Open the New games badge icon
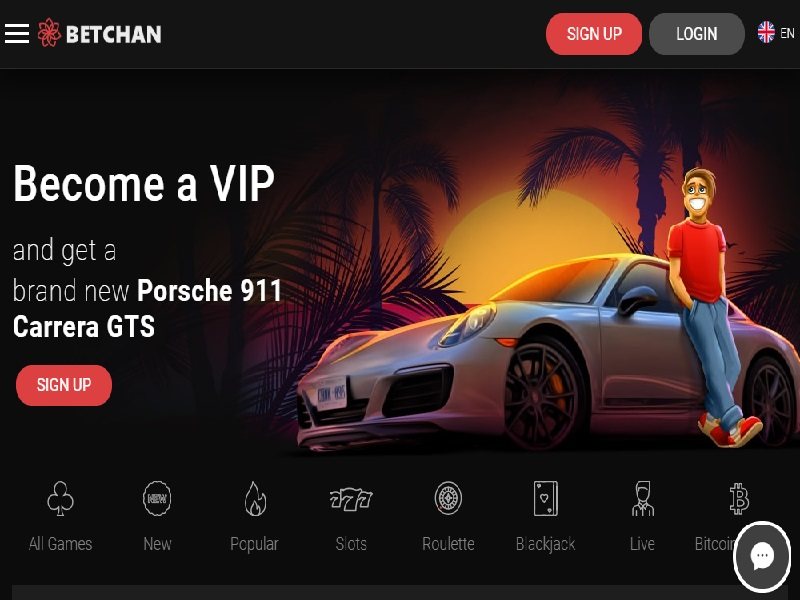Screen dimensions: 800x600 pyautogui.click(x=157, y=498)
